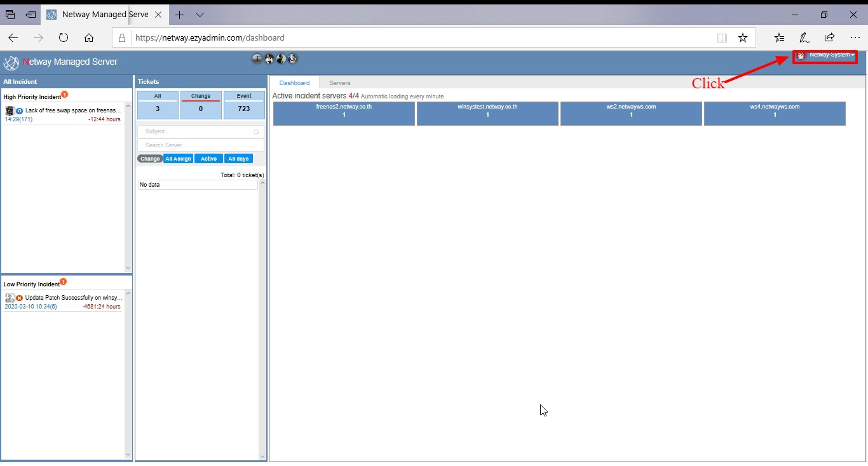This screenshot has width=868, height=466.
Task: Go to the browser home page icon
Action: click(89, 38)
